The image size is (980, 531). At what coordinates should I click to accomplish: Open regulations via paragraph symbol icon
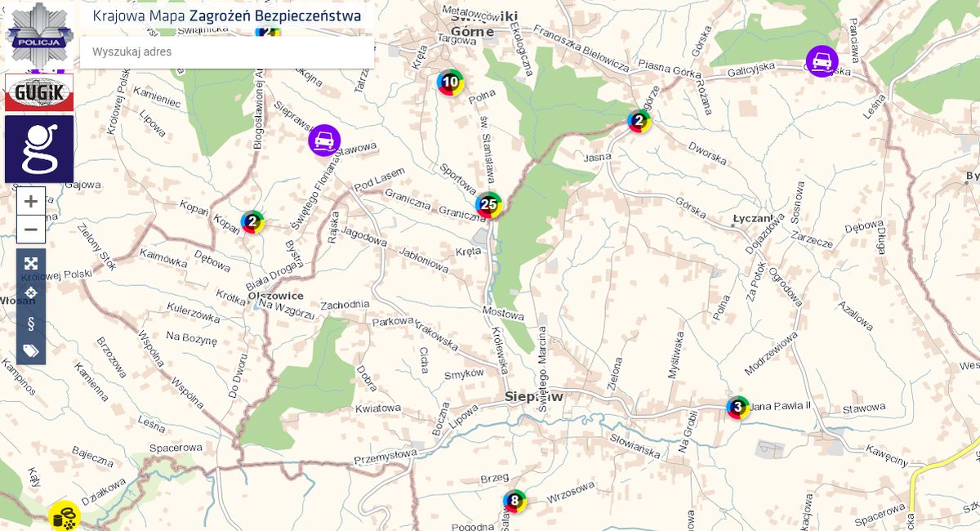pos(31,323)
